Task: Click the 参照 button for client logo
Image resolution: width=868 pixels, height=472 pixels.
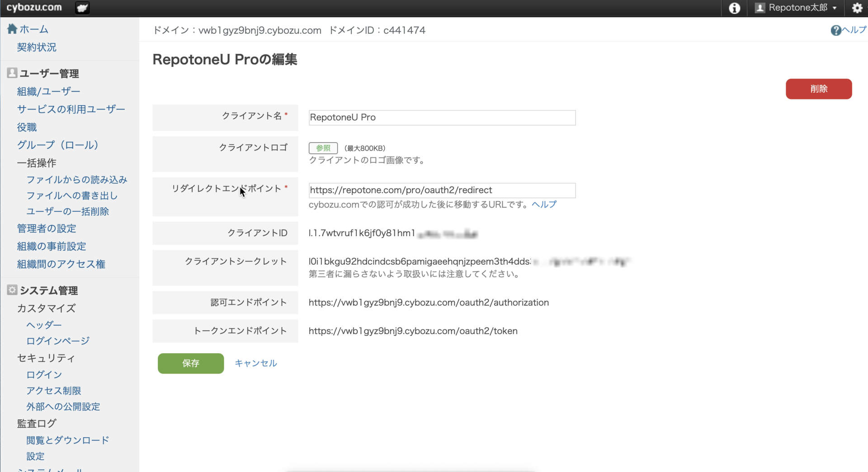Action: pyautogui.click(x=322, y=148)
